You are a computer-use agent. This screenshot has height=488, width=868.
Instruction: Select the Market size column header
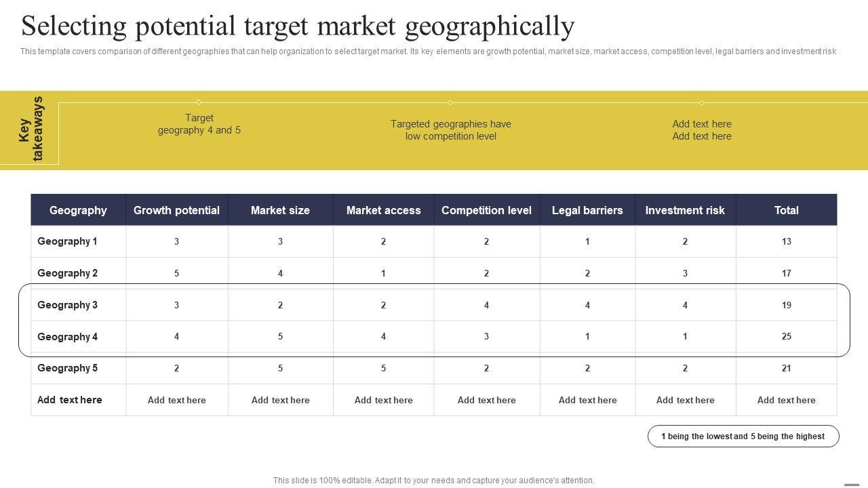click(x=280, y=210)
